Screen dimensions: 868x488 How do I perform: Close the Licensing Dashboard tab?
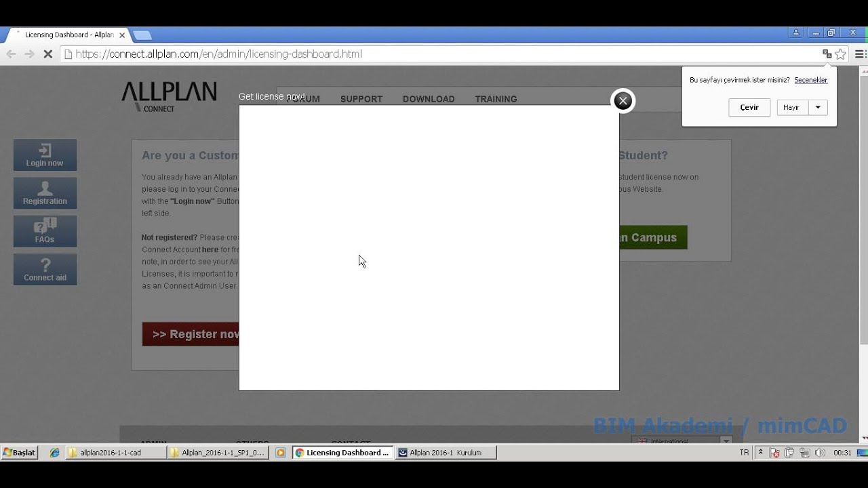tap(122, 35)
